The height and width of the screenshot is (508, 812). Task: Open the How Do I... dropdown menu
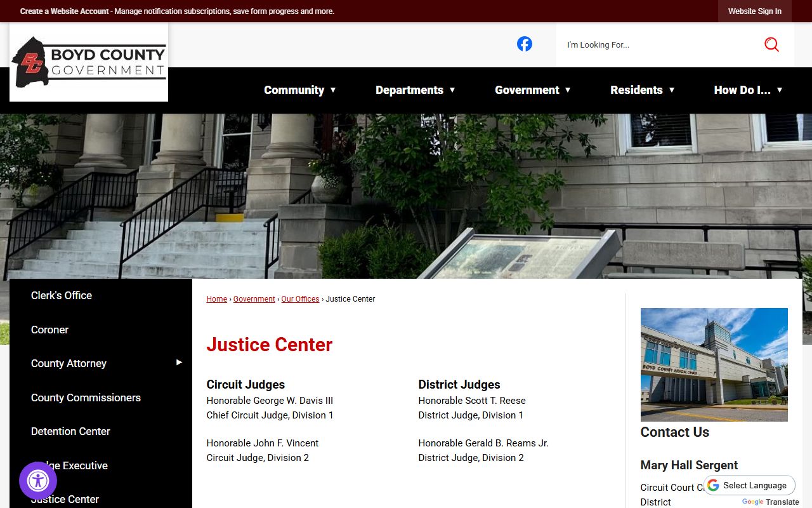749,90
